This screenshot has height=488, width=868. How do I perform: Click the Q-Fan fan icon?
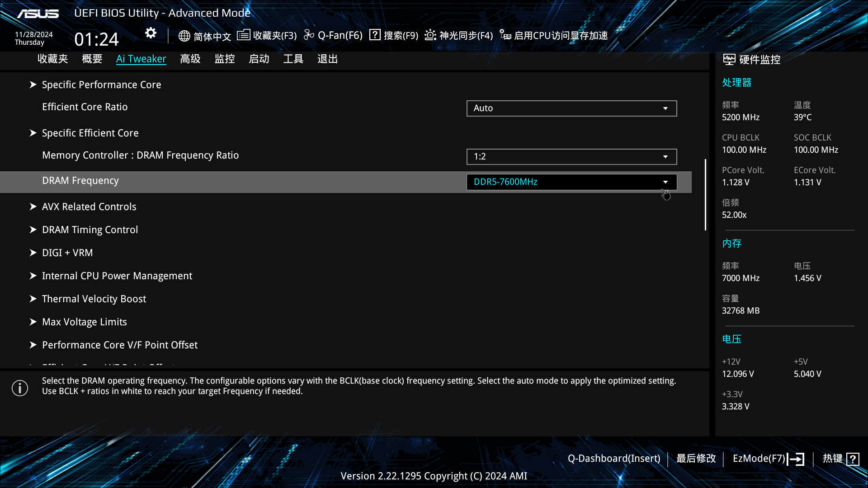[x=309, y=35]
